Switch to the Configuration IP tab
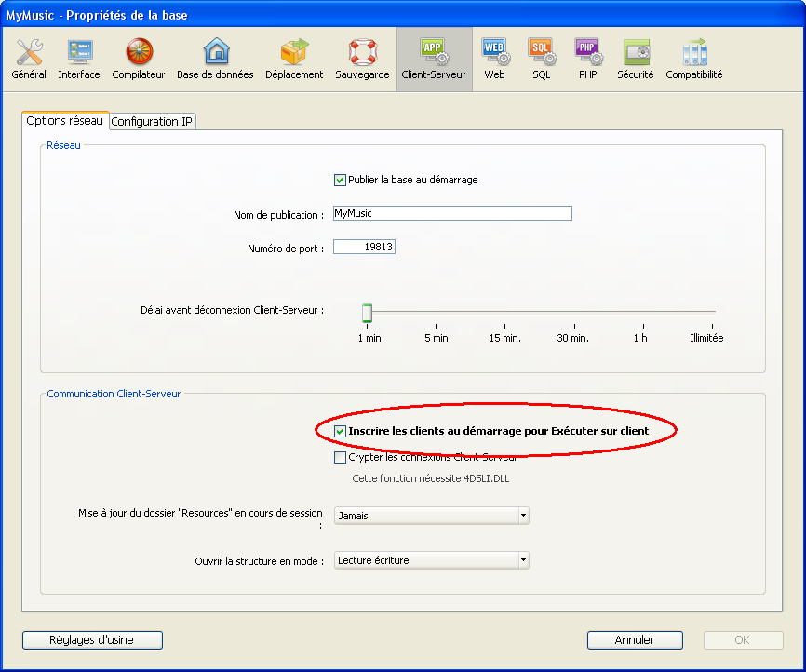The height and width of the screenshot is (672, 806). tap(153, 121)
